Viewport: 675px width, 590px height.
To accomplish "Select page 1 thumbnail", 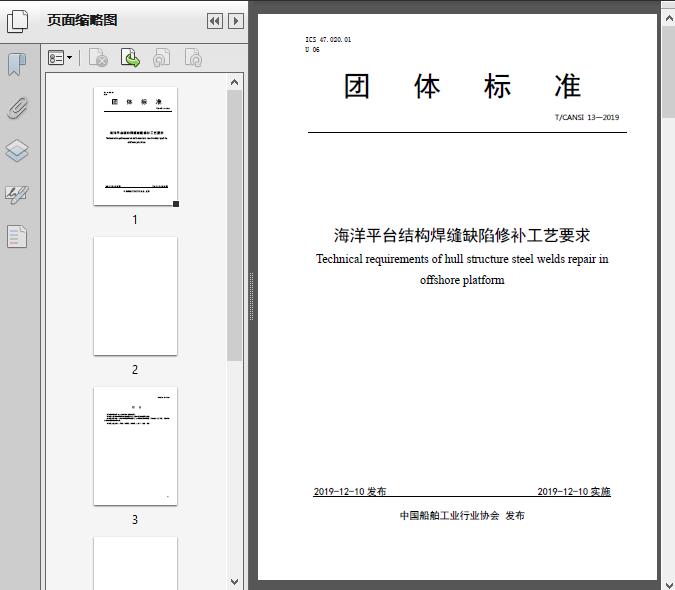I will (x=135, y=147).
